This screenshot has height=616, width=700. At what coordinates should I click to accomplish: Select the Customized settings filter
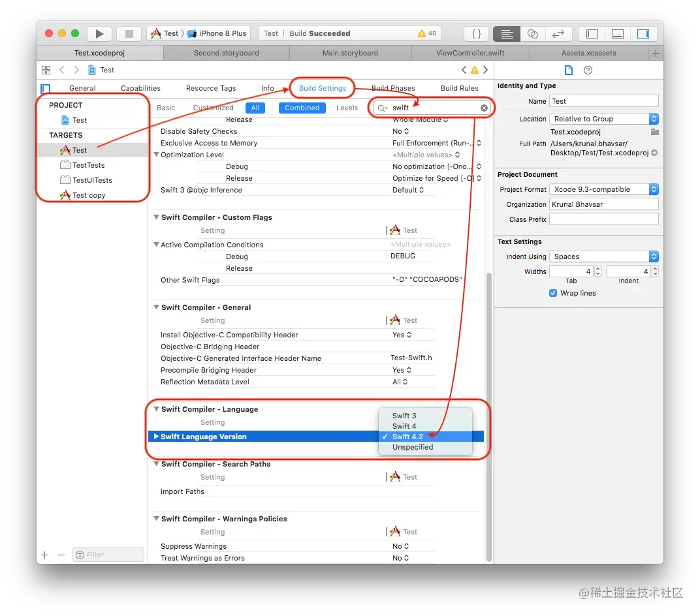(x=213, y=108)
